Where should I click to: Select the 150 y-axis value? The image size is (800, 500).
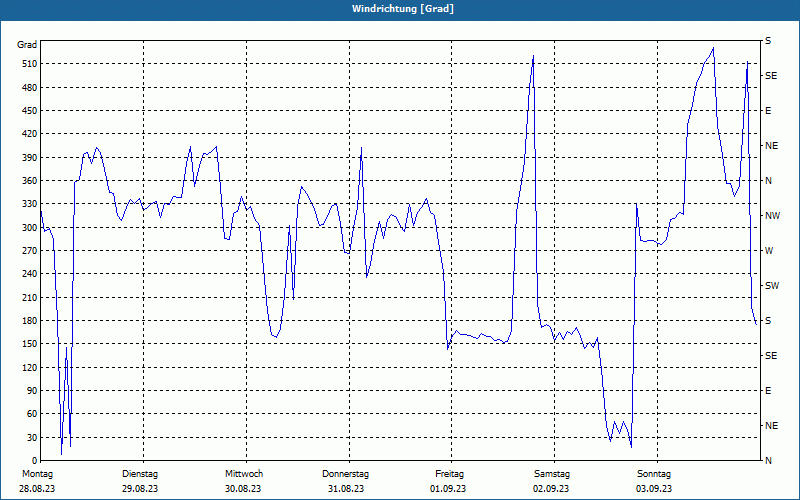click(x=30, y=344)
